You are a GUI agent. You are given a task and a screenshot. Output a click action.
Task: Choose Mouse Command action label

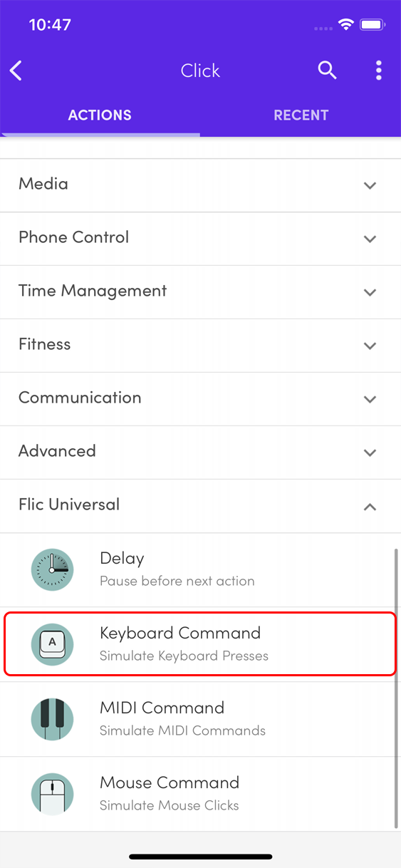click(170, 782)
